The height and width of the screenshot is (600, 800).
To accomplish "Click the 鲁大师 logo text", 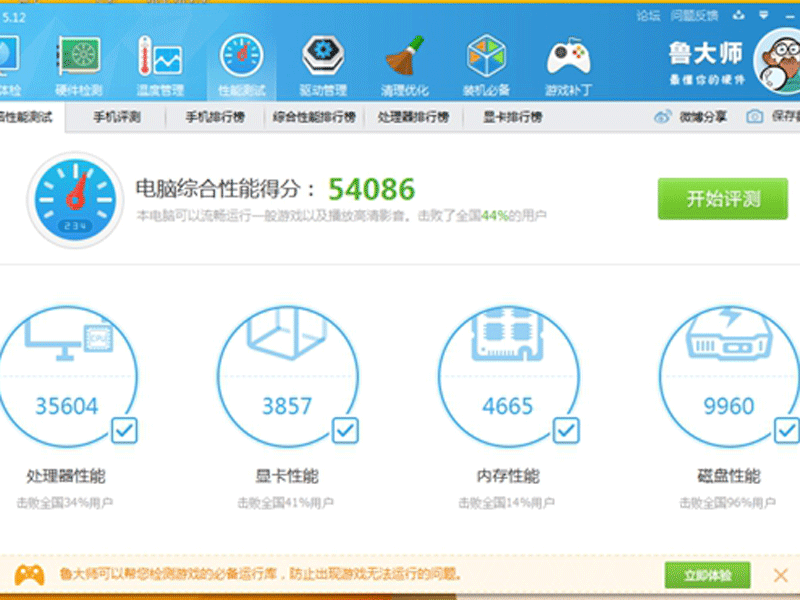I will [706, 53].
